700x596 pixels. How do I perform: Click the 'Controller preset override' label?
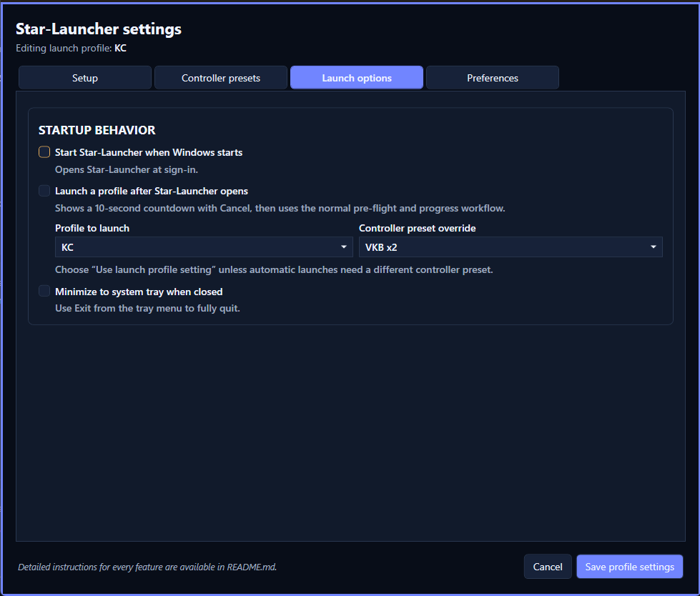pos(417,228)
